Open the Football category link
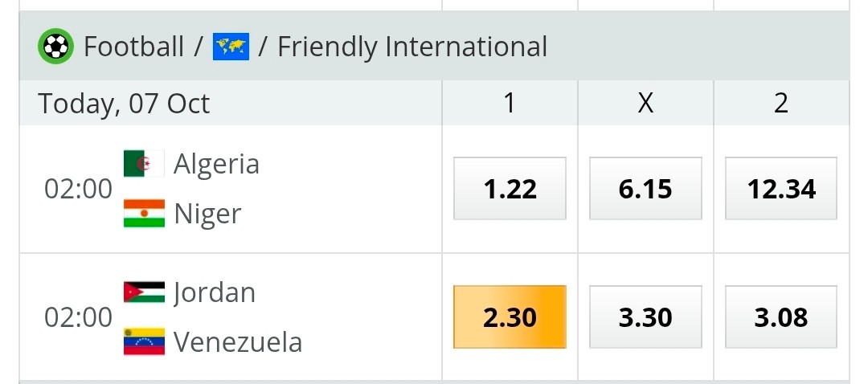The image size is (868, 384). coord(133,47)
